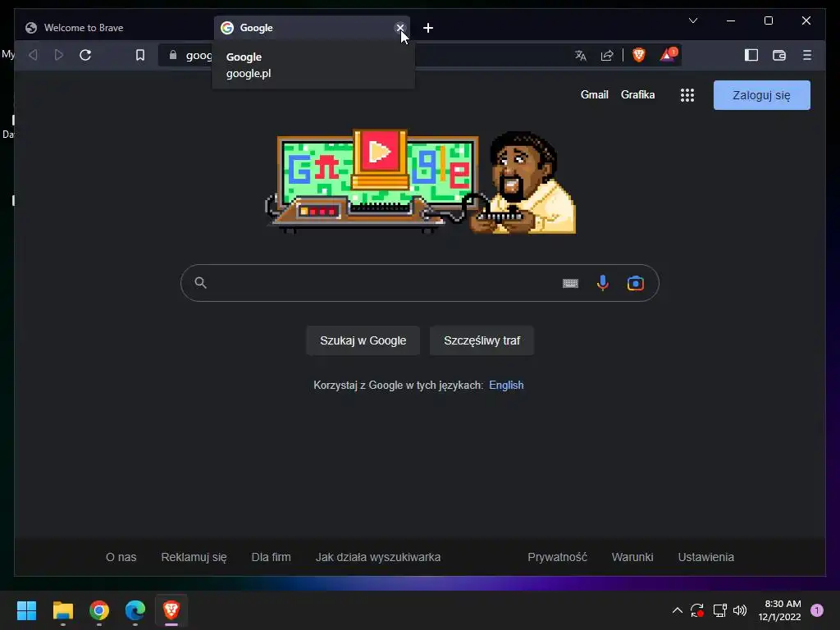The width and height of the screenshot is (840, 630).
Task: Open the tab search dropdown chevron
Action: 692,21
